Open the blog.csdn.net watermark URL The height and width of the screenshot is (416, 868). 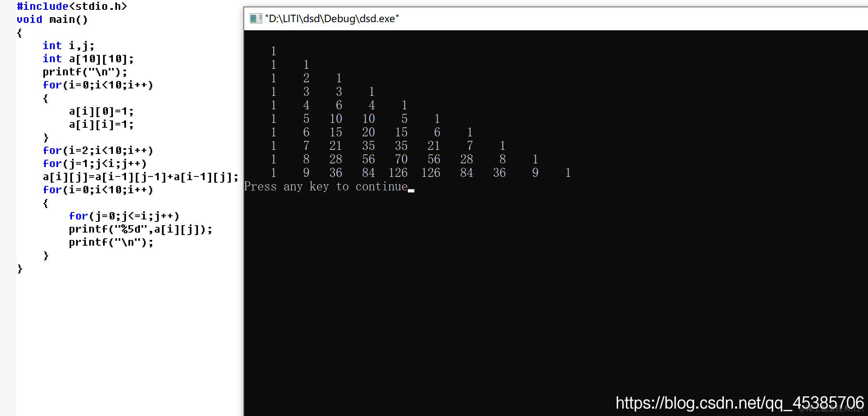click(740, 403)
